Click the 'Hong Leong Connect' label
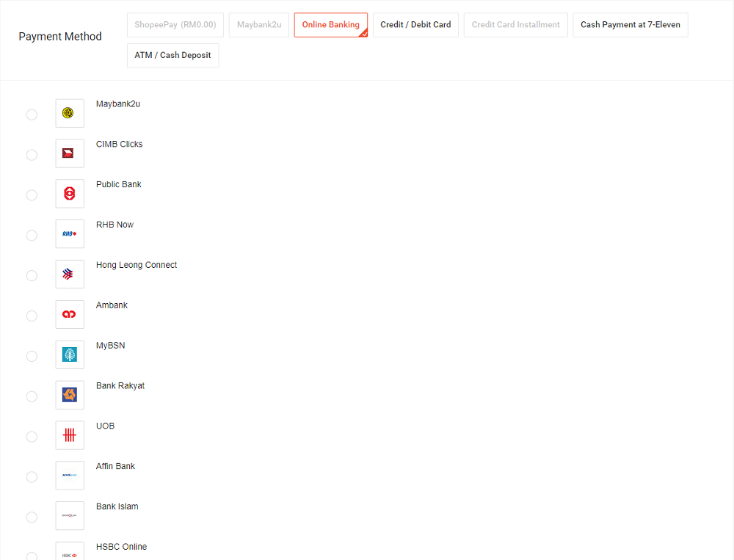The image size is (734, 560). tap(137, 265)
